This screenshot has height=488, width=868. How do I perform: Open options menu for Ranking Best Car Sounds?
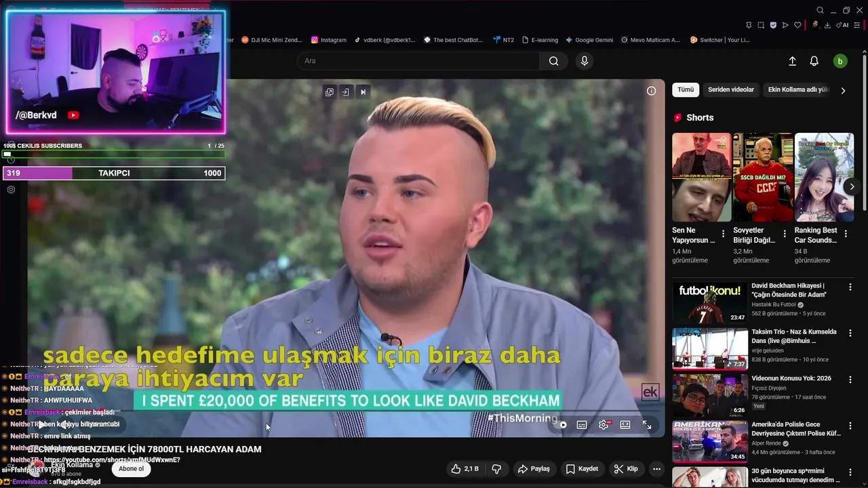coord(845,234)
